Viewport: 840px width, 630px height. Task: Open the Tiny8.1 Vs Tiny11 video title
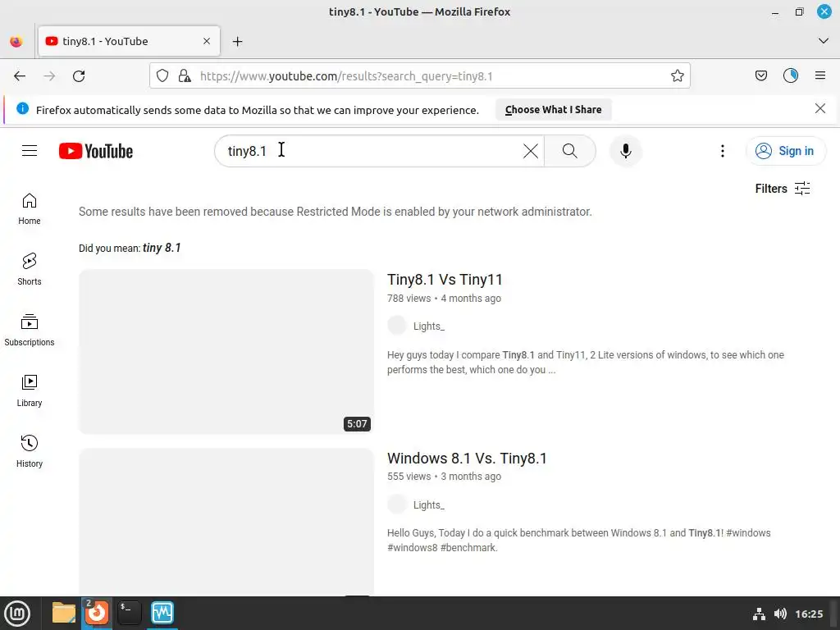pyautogui.click(x=445, y=280)
